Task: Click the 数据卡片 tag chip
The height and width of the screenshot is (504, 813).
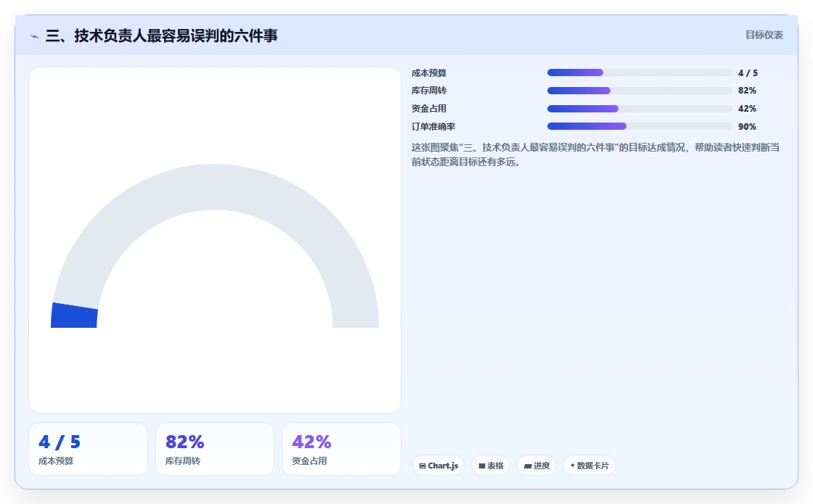Action: click(589, 466)
